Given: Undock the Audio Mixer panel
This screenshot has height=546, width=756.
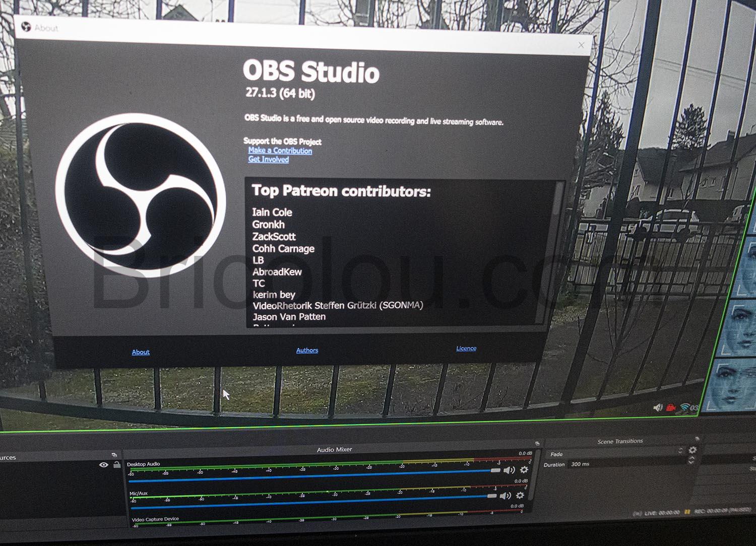Looking at the screenshot, I should coord(537,443).
